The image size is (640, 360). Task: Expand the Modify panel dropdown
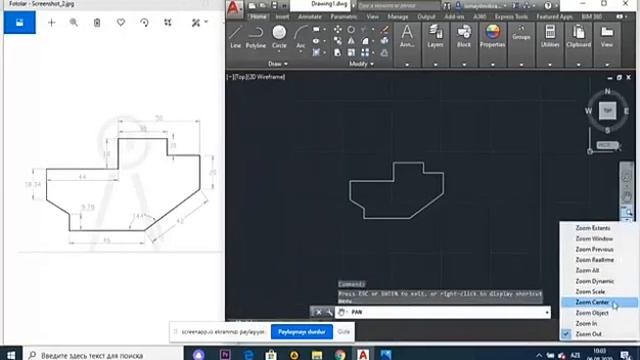(361, 64)
